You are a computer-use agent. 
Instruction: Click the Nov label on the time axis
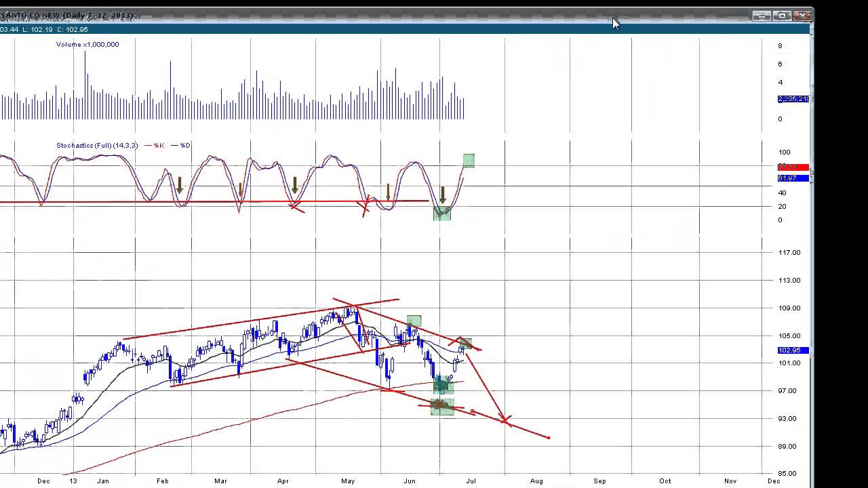tap(730, 481)
